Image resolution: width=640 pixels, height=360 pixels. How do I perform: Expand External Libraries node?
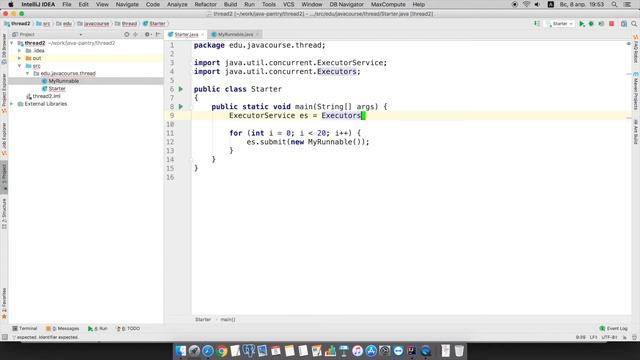[12, 104]
